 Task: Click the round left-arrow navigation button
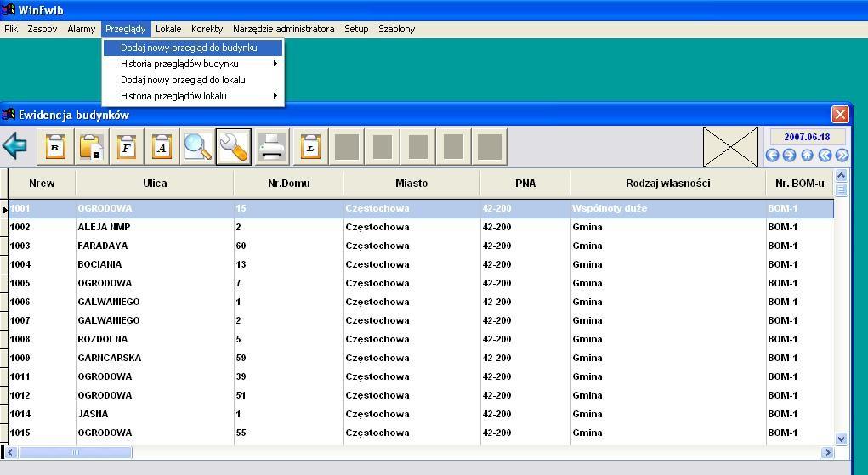coord(772,156)
